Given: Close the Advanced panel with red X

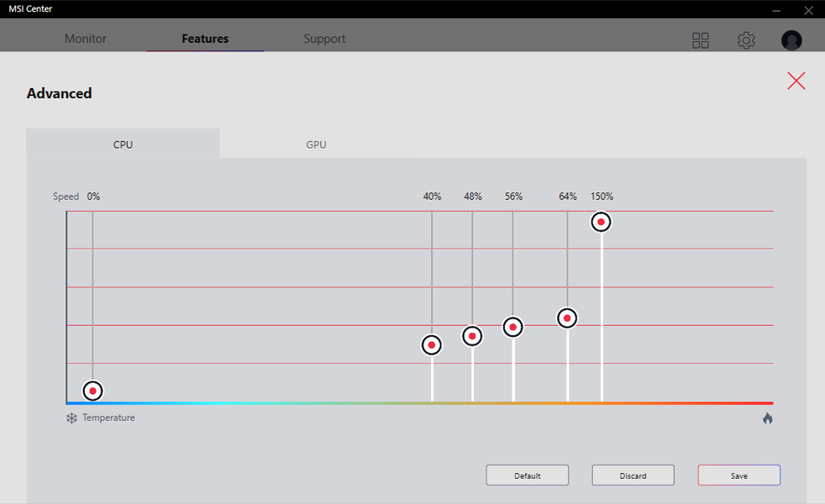Looking at the screenshot, I should (x=796, y=81).
